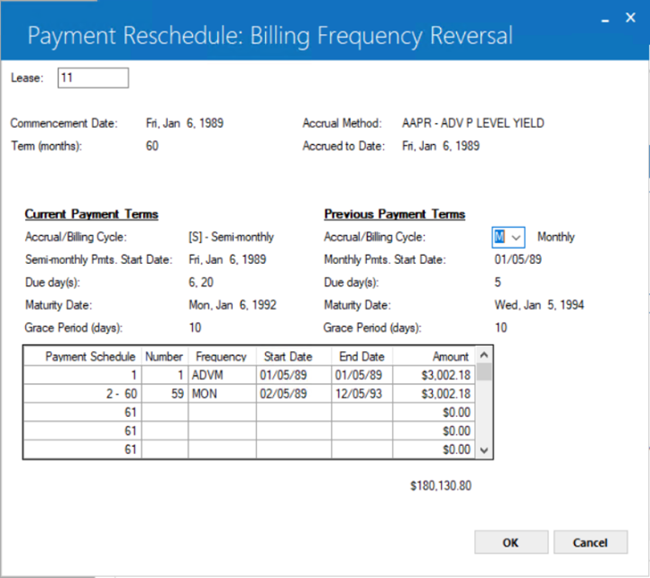
Task: Select the ADVM frequency cell
Action: [x=222, y=375]
